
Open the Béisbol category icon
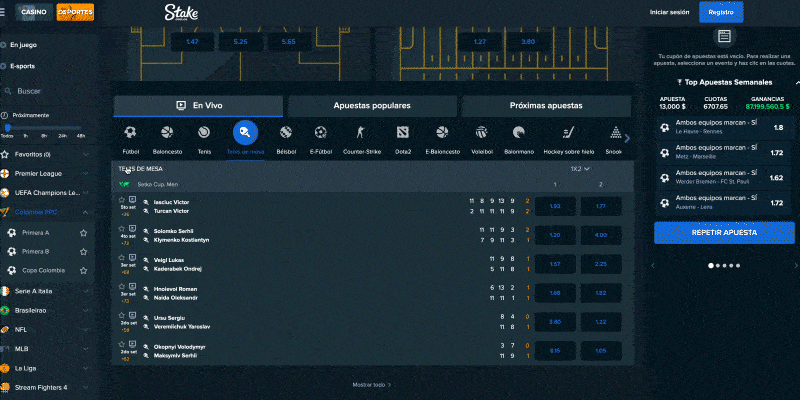pyautogui.click(x=286, y=132)
